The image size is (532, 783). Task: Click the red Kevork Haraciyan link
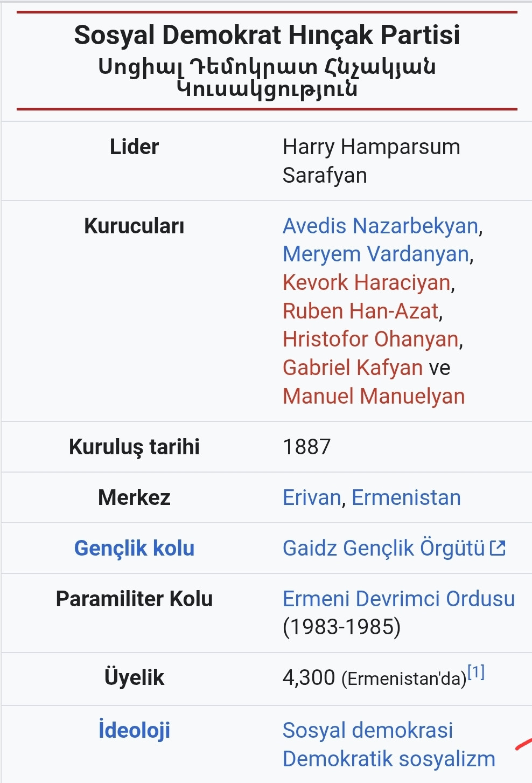(x=367, y=282)
